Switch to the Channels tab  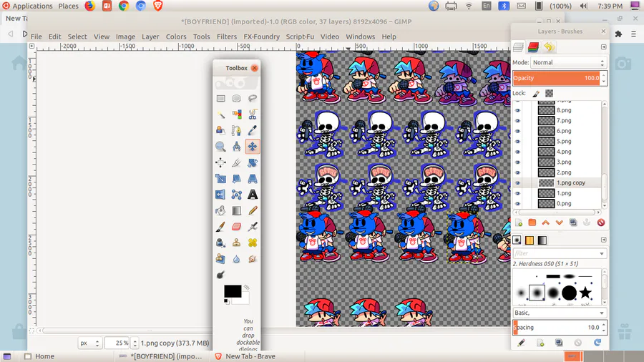point(533,47)
